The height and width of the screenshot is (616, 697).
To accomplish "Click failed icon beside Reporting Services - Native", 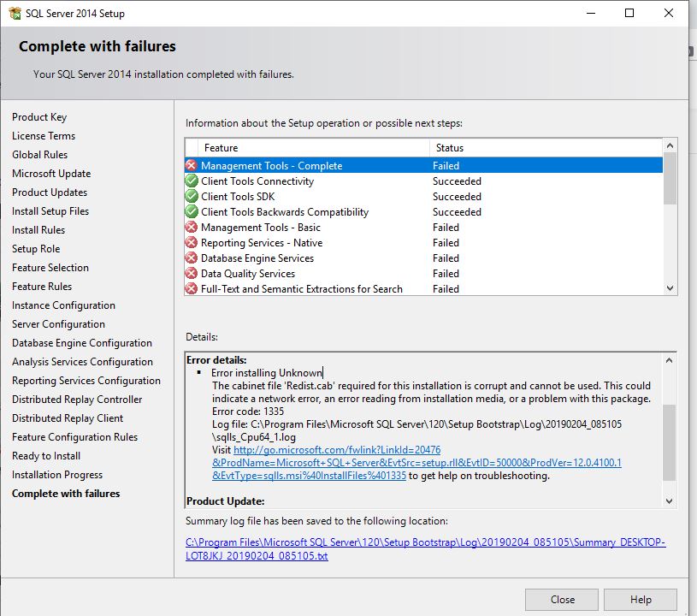I will (x=192, y=242).
